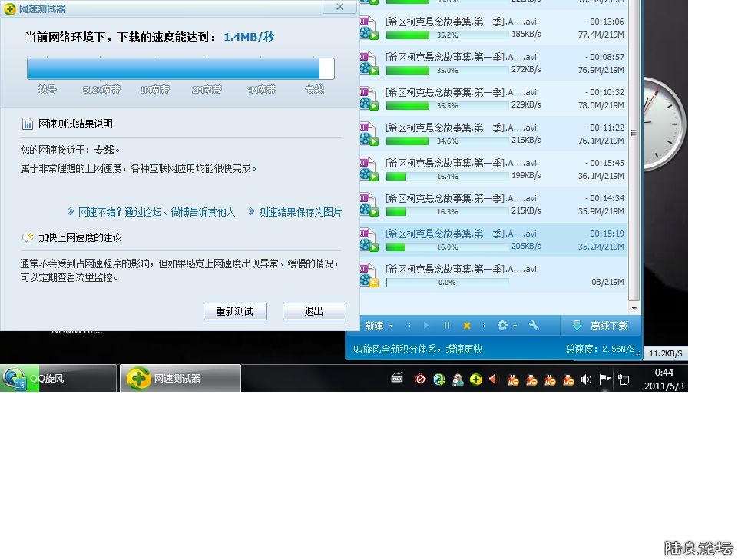738x560 pixels.
Task: Select the 网速测试器 taskbar item
Action: tap(180, 379)
